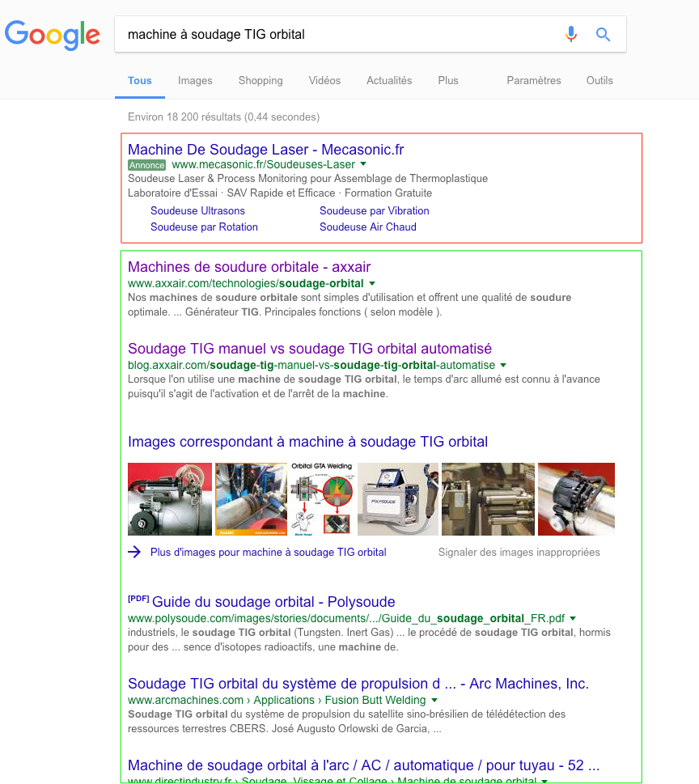This screenshot has width=699, height=784.
Task: Open the Shopping tab
Action: click(x=261, y=80)
